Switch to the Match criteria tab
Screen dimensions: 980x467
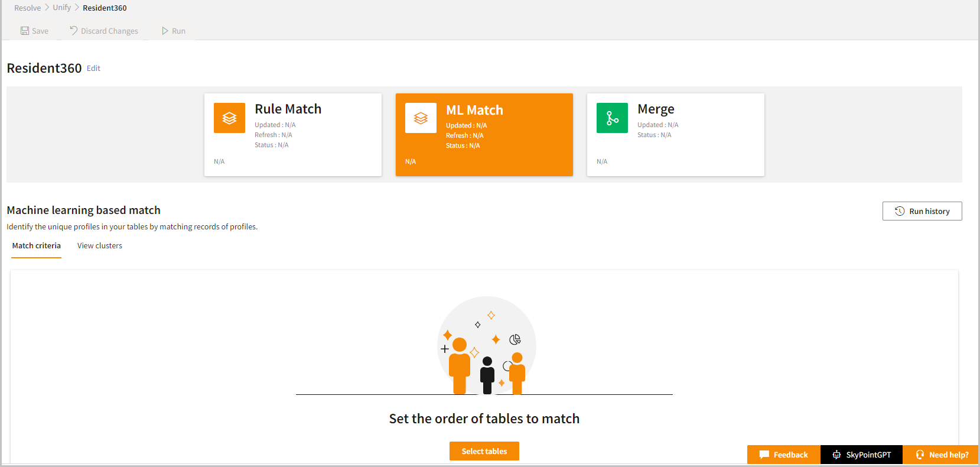(x=37, y=246)
